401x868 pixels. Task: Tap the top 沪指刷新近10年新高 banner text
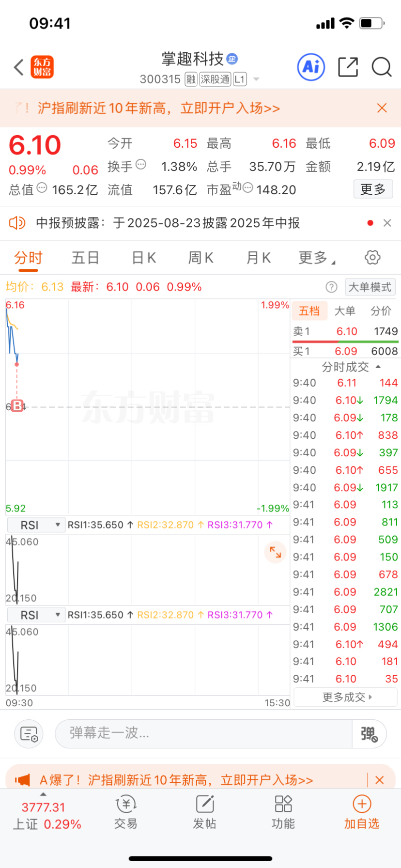point(159,108)
